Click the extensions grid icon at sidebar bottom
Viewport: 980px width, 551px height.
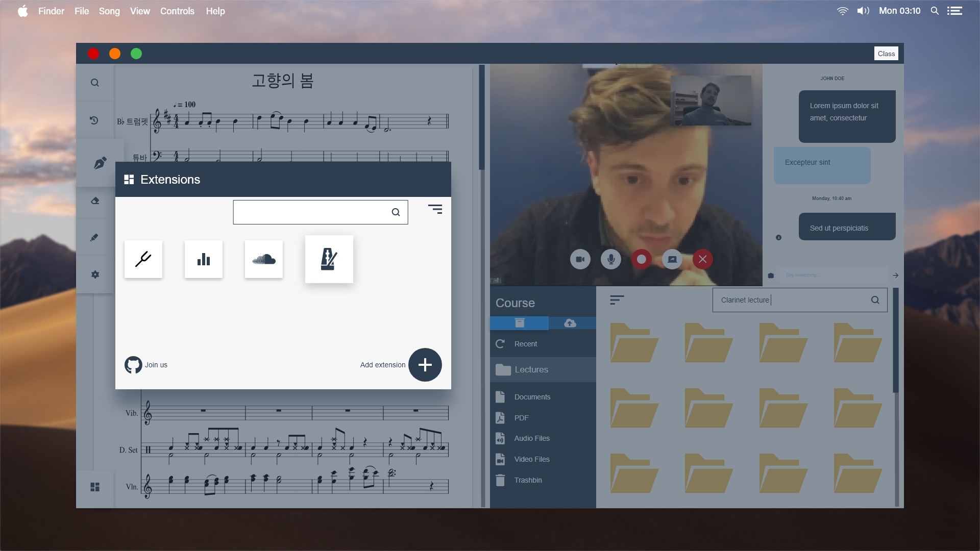[95, 487]
